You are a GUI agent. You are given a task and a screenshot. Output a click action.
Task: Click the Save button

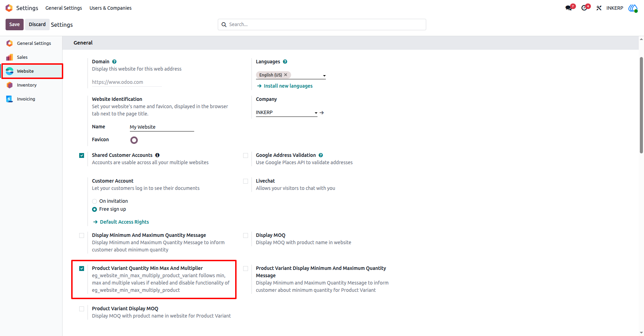(15, 24)
